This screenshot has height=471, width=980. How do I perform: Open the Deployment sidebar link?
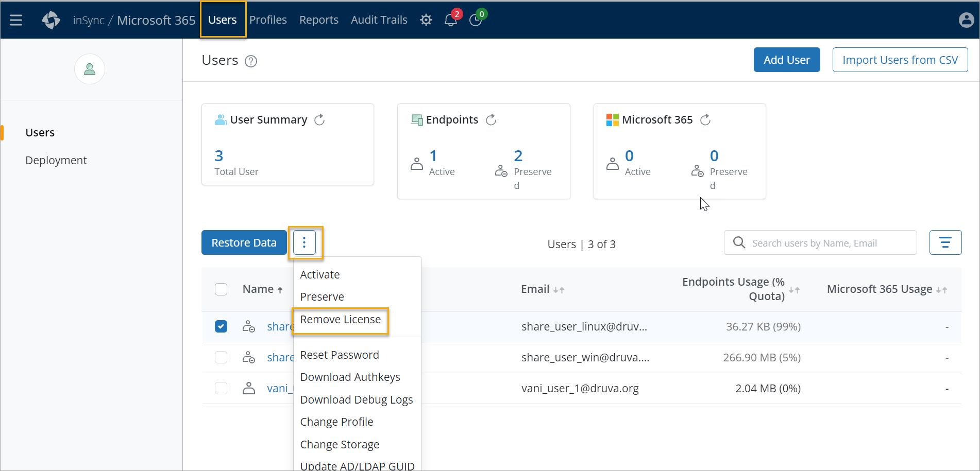[56, 160]
